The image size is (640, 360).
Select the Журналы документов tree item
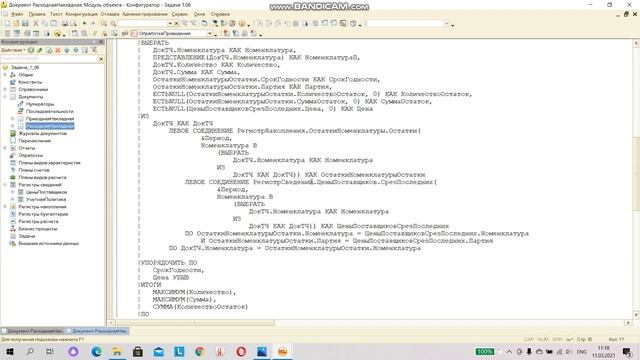[42, 133]
